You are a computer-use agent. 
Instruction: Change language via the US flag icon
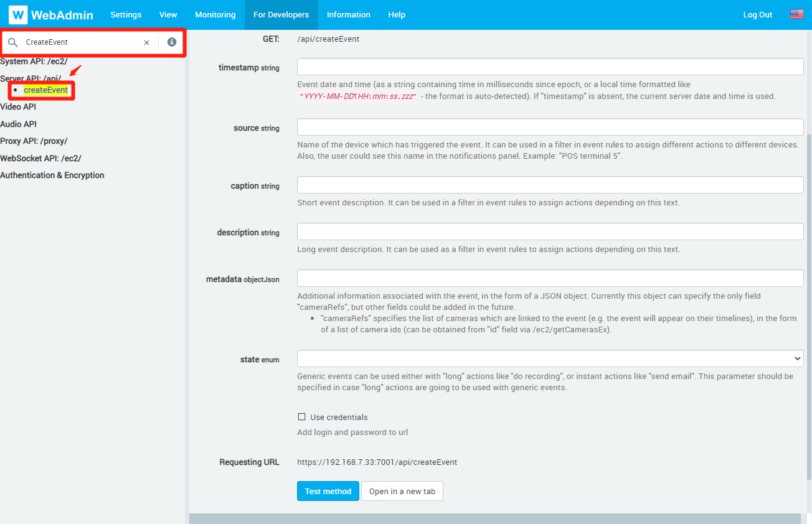point(796,14)
